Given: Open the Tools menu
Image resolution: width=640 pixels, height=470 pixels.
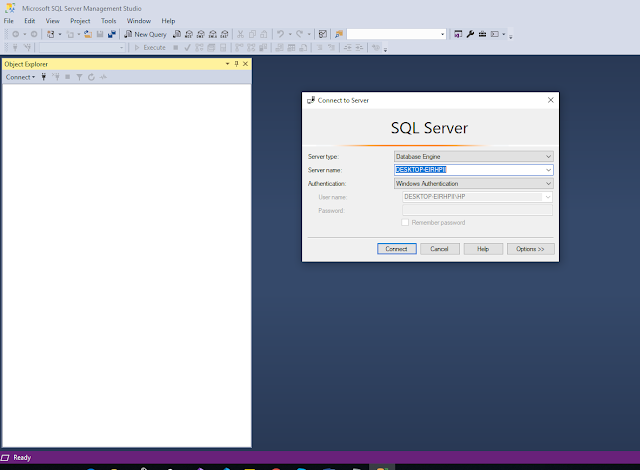Looking at the screenshot, I should pos(109,21).
